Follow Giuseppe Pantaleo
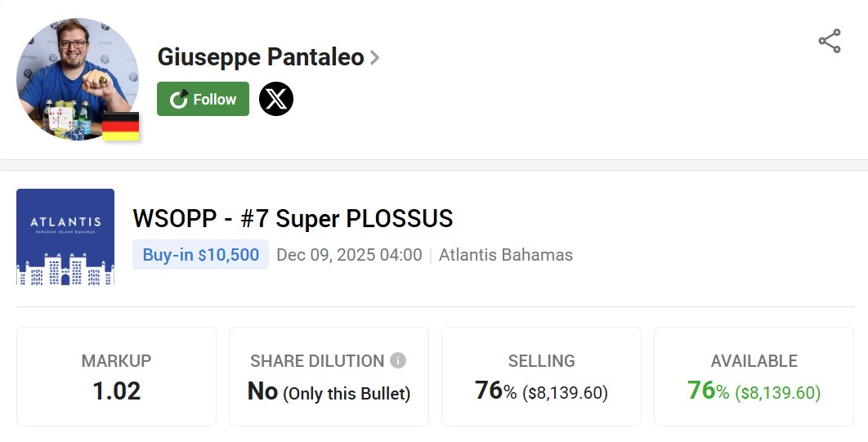The image size is (868, 442). pyautogui.click(x=203, y=100)
